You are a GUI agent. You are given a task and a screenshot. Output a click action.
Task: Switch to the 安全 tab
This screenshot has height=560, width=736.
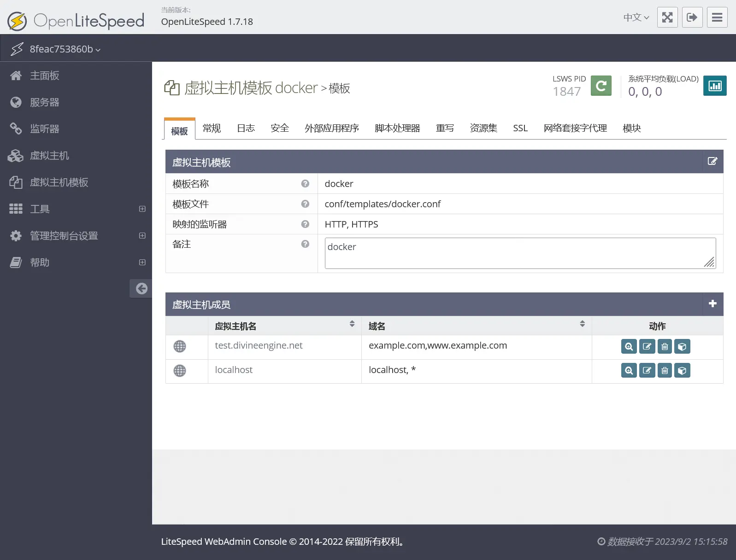(x=280, y=128)
